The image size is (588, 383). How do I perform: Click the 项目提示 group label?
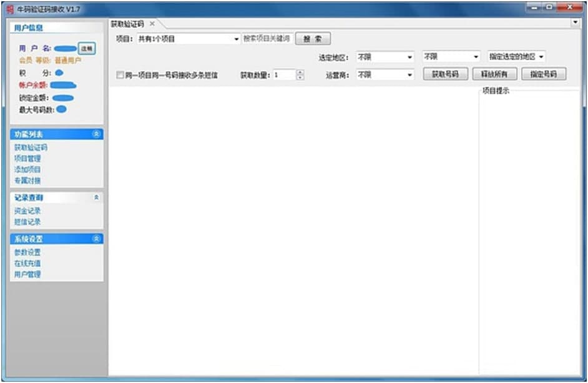pyautogui.click(x=496, y=91)
